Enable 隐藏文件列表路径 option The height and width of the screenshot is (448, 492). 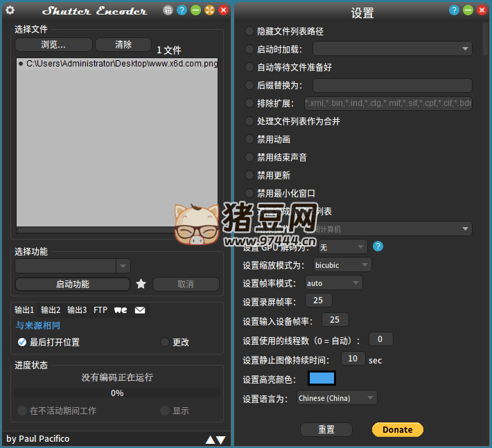click(x=249, y=31)
